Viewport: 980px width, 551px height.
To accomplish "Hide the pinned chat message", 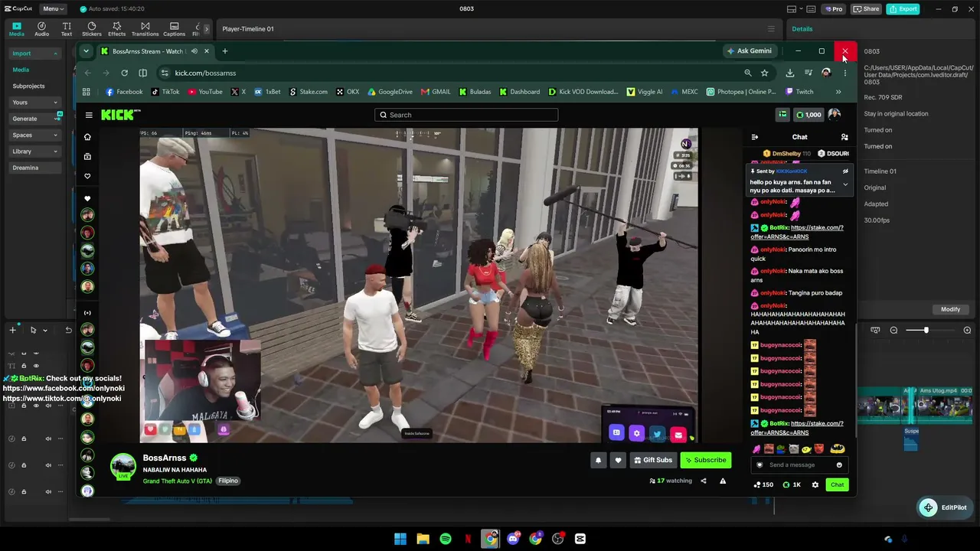I will 845,171.
